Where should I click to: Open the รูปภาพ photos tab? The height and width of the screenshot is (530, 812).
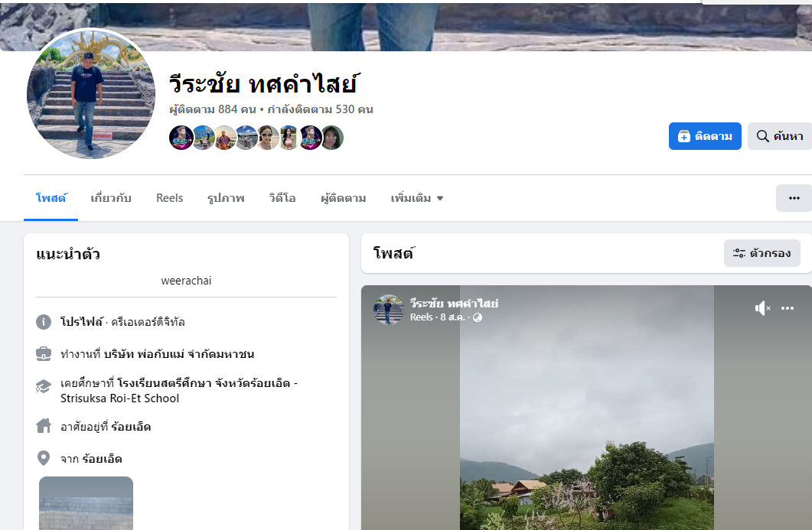[x=226, y=198]
